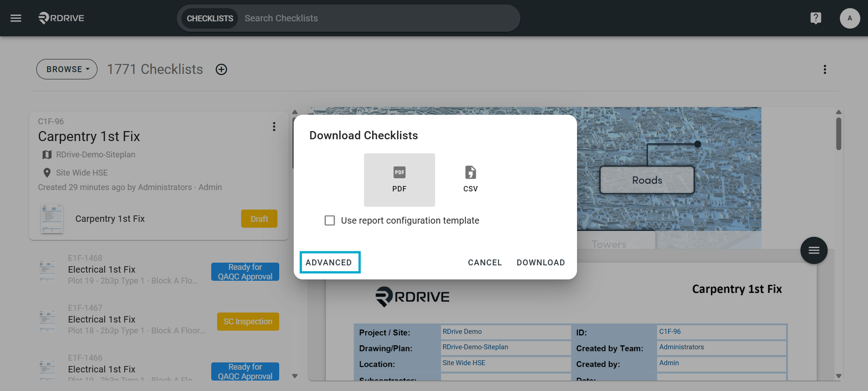Select the PDF download format
The image size is (868, 391).
pos(399,180)
